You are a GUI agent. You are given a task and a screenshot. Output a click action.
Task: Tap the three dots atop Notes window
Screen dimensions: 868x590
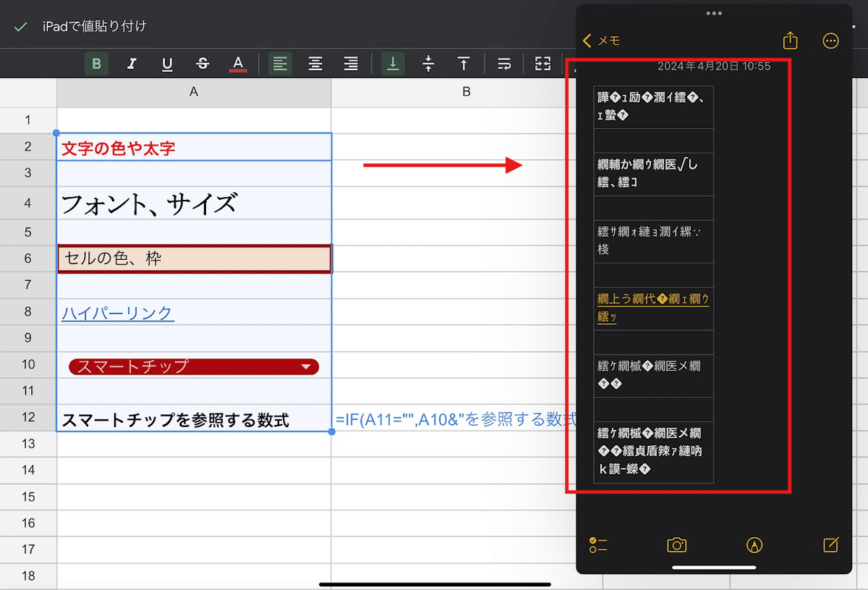click(714, 13)
